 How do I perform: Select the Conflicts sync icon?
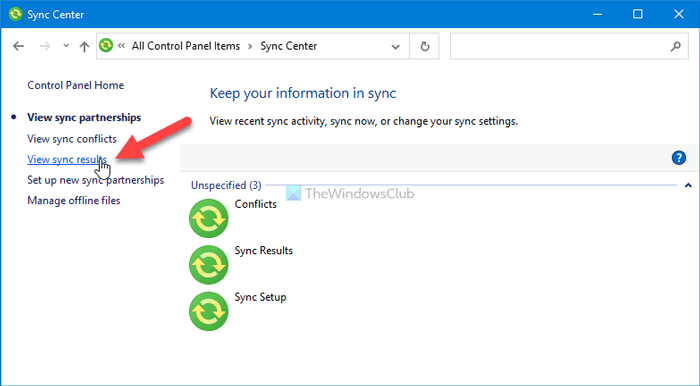(208, 219)
